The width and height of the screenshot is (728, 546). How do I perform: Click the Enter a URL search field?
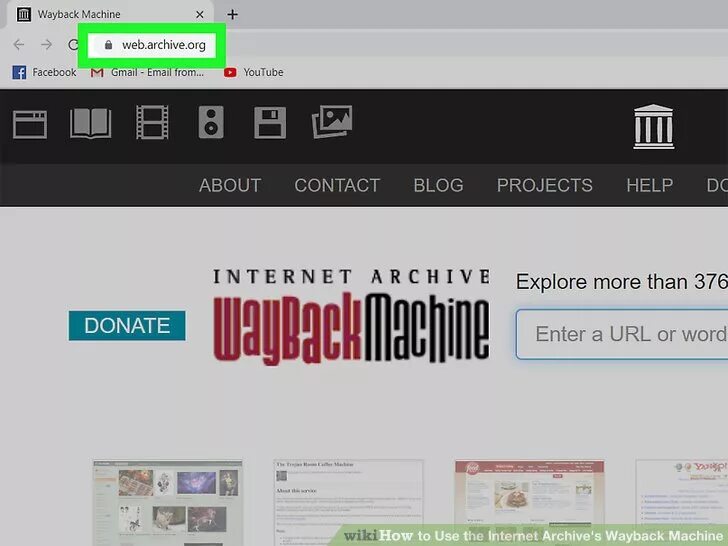point(622,334)
